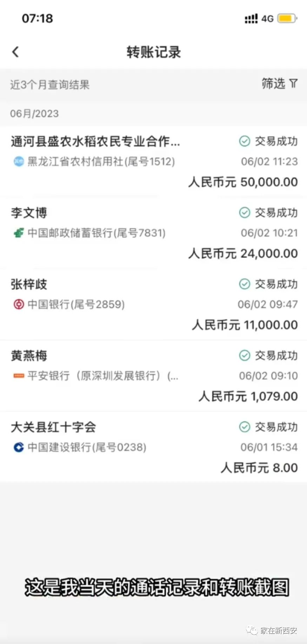Tap the success checkmark for 大关县红十字会 transfer
307x644 pixels.
pos(244,427)
